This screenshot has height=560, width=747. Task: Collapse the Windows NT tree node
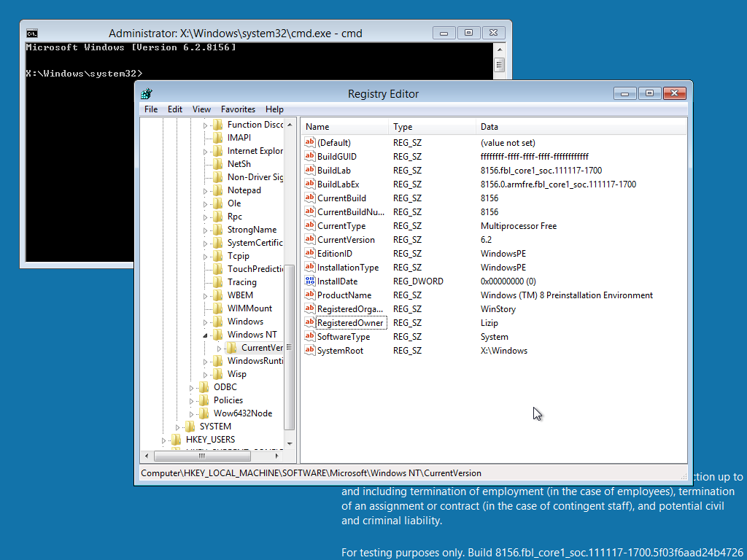[206, 335]
